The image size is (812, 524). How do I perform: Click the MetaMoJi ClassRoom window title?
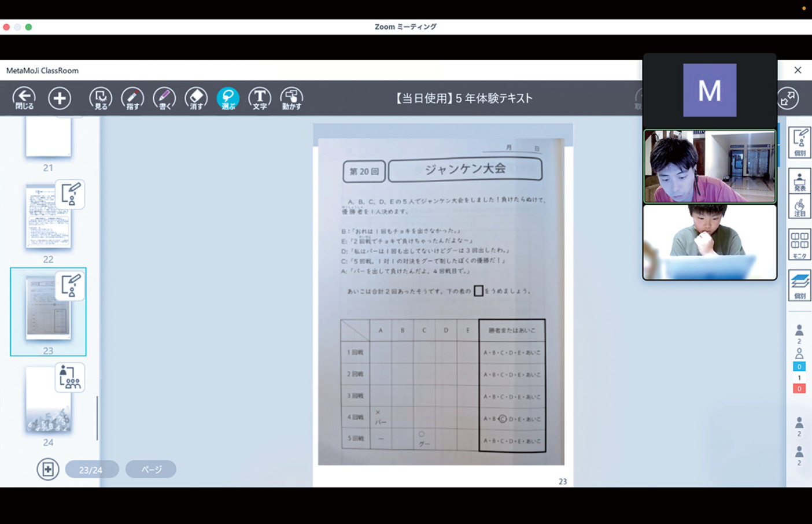tap(42, 71)
